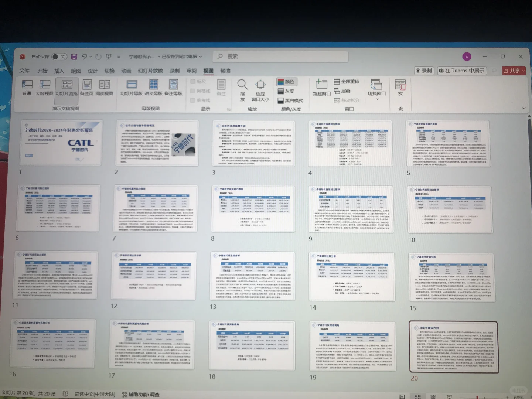The image size is (532, 399).
Task: Open 幻灯片母版 slide master
Action: tap(132, 88)
